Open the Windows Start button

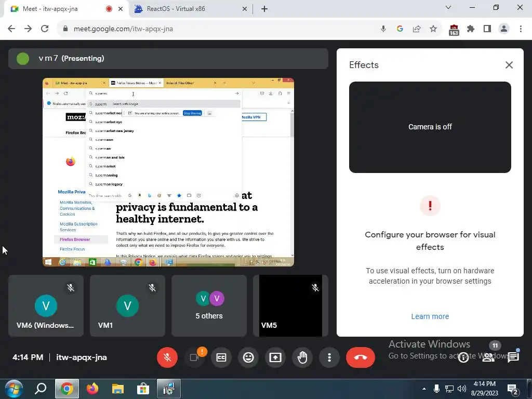point(14,389)
